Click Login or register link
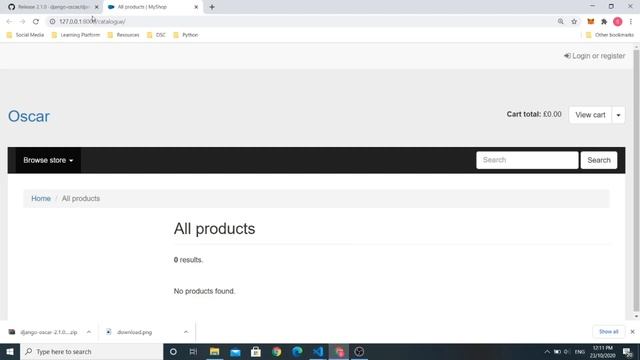 coord(594,56)
